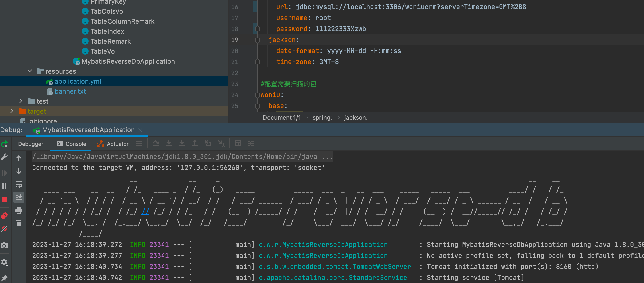The height and width of the screenshot is (283, 644).
Task: Click jackson breadcrumb in editor footer
Action: coord(355,118)
